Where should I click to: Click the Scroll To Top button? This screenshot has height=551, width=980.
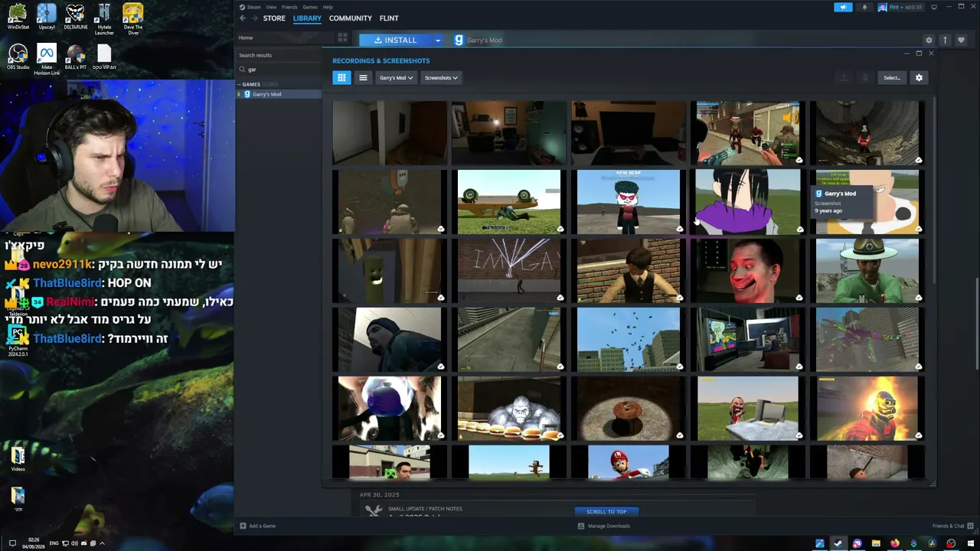[x=606, y=511]
